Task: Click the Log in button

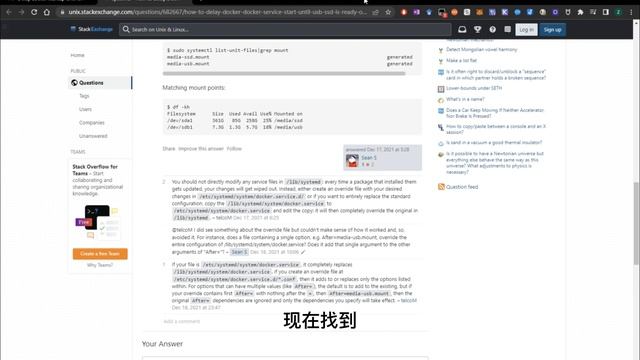Action: coord(526,29)
